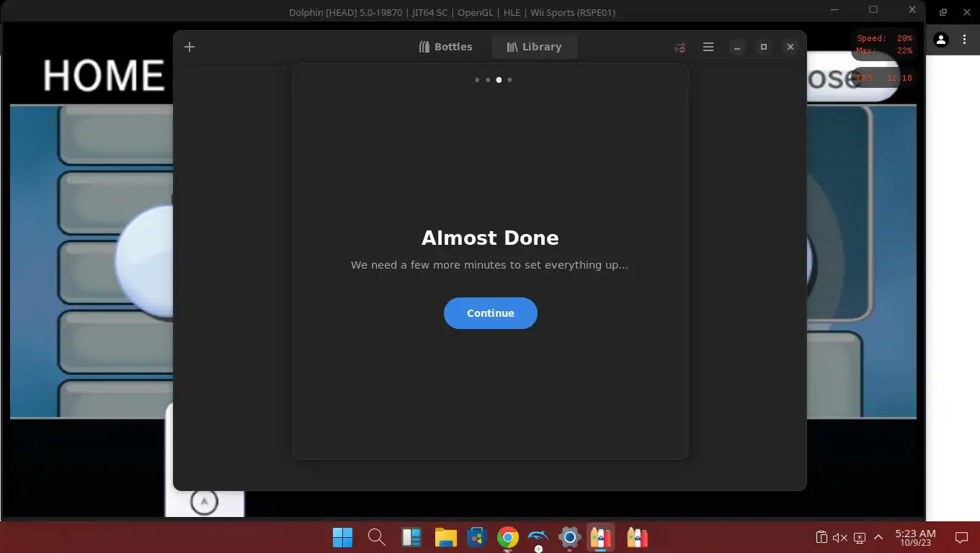Click the display network tray icon
This screenshot has width=980, height=553.
click(860, 537)
